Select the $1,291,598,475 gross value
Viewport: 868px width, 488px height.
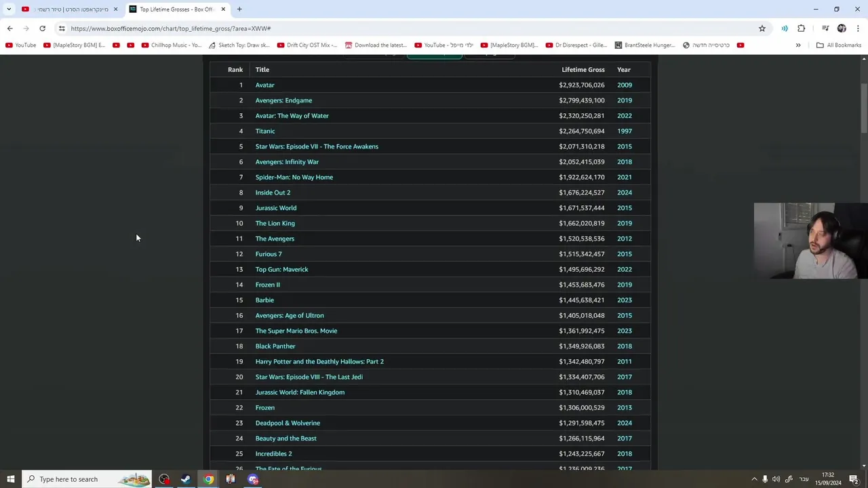[x=582, y=423]
